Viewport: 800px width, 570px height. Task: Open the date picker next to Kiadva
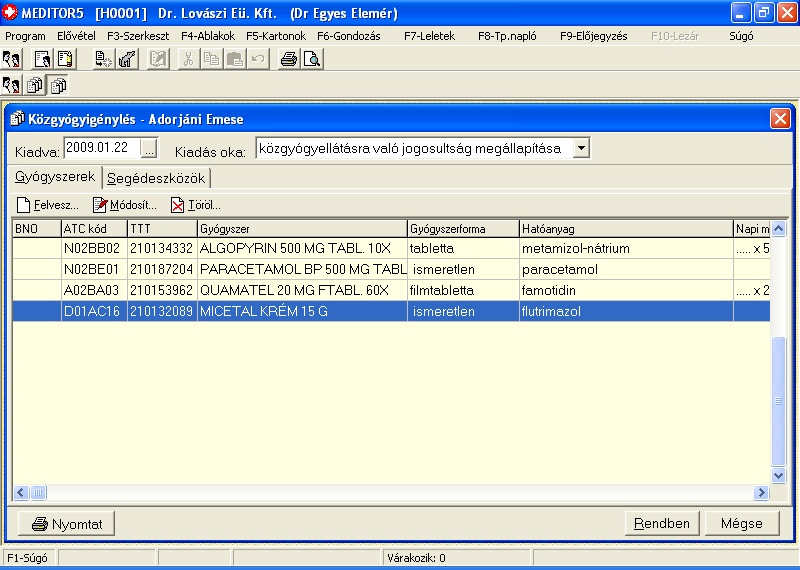tap(149, 149)
